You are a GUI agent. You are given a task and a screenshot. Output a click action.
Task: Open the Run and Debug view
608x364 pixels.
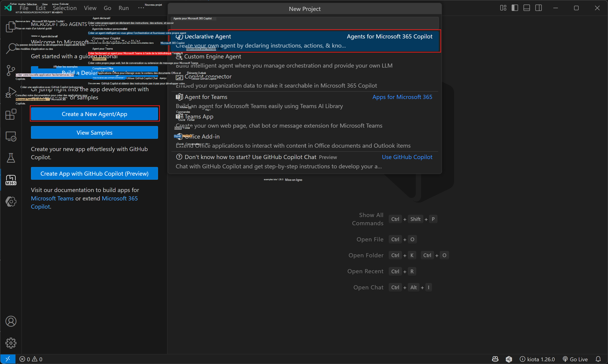[10, 92]
